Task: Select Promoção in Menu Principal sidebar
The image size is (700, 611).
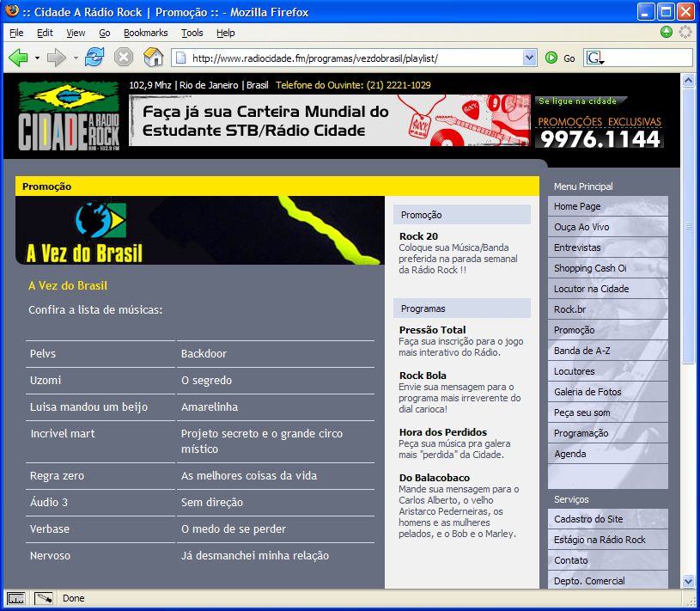Action: [607, 330]
